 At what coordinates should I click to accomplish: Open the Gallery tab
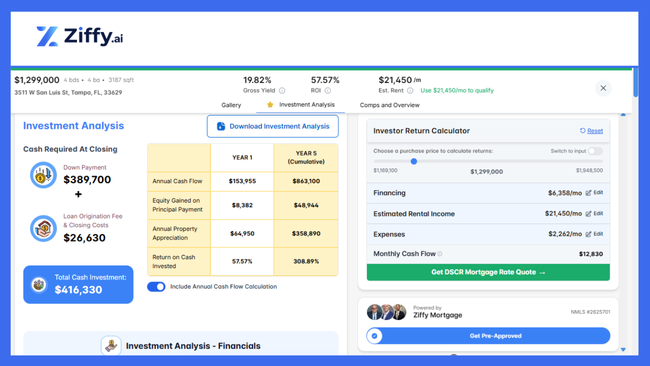coord(231,105)
